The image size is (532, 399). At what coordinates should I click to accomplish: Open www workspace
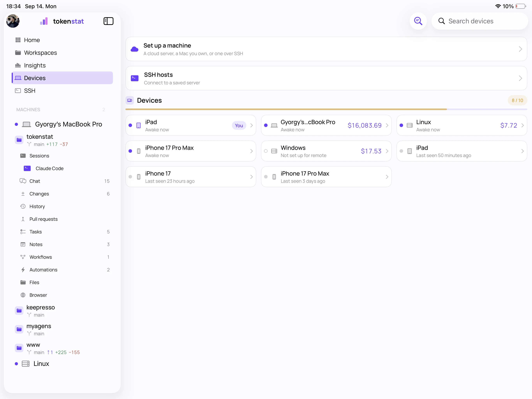62,348
